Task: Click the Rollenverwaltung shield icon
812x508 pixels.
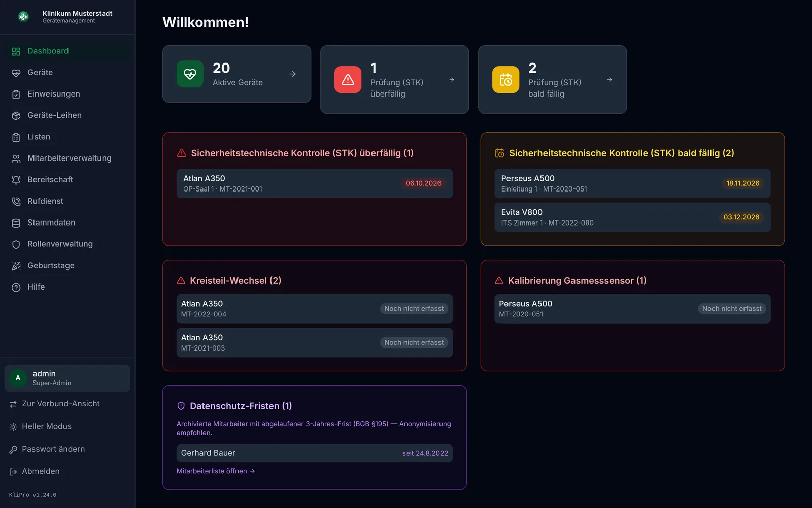Action: [16, 244]
